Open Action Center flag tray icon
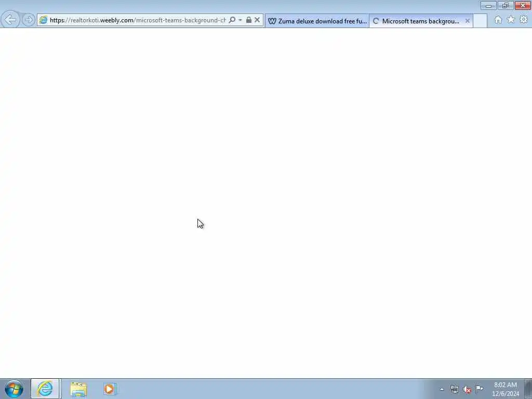 479,389
